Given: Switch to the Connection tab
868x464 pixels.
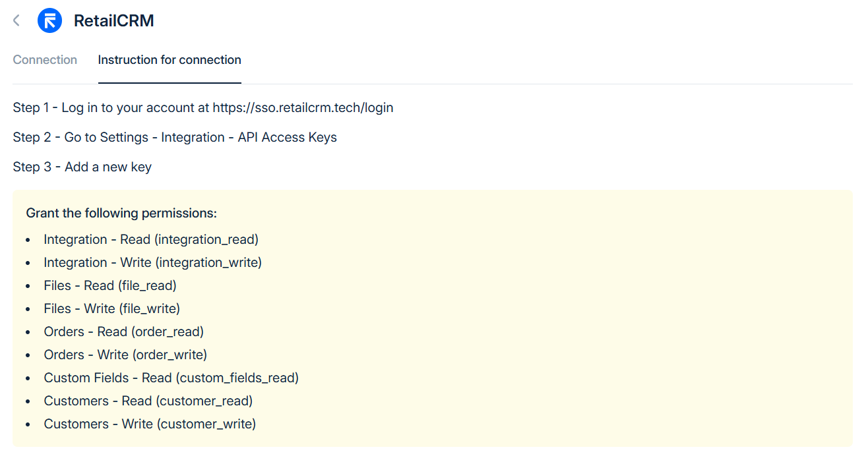Looking at the screenshot, I should coord(45,60).
